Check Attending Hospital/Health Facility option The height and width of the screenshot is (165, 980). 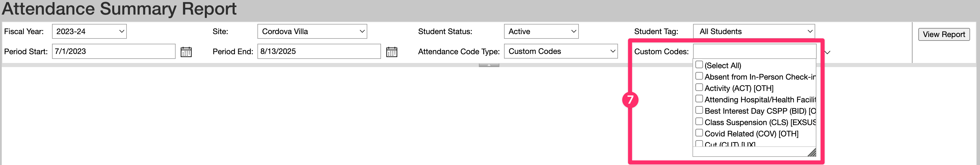[x=699, y=99]
